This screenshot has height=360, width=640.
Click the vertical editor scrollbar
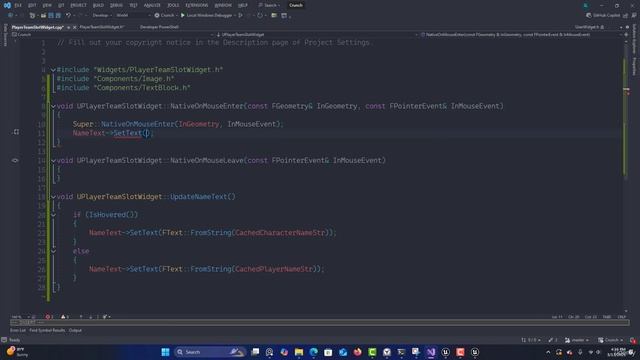coord(626,176)
